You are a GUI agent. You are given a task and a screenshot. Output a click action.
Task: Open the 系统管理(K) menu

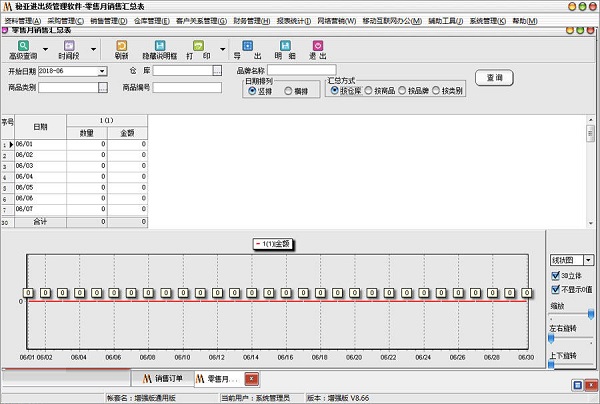[x=488, y=21]
